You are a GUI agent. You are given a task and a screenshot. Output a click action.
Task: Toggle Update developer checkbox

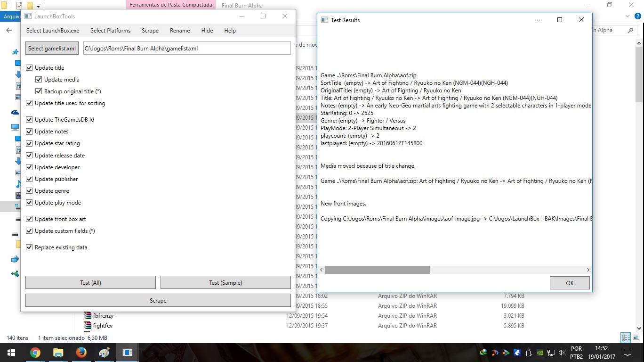(30, 167)
